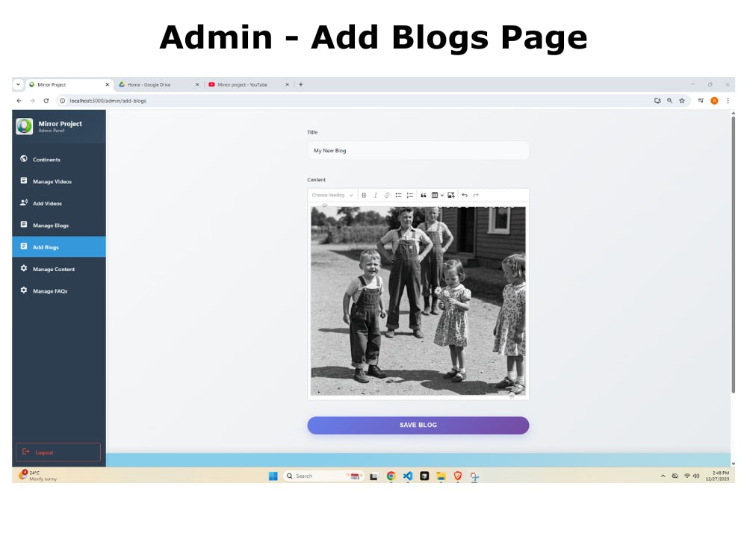This screenshot has width=747, height=560.
Task: Click the SAVE BLOG button
Action: pyautogui.click(x=418, y=426)
